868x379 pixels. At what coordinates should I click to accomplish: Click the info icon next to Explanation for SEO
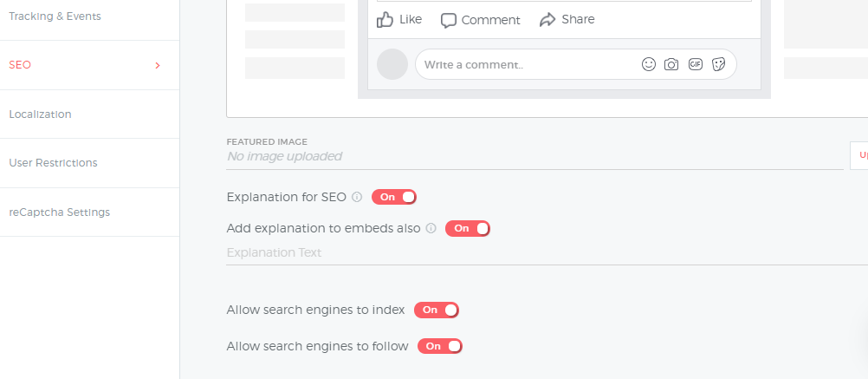(357, 197)
